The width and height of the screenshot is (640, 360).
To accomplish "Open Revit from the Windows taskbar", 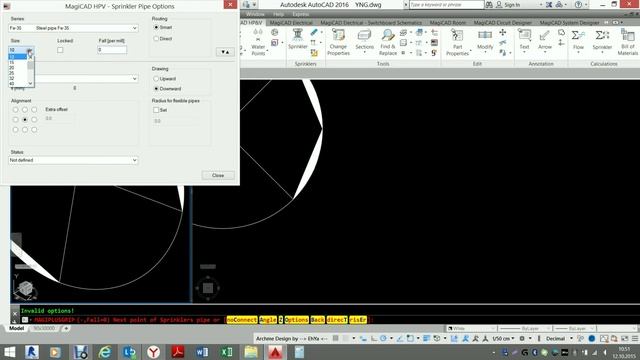I will (32, 352).
